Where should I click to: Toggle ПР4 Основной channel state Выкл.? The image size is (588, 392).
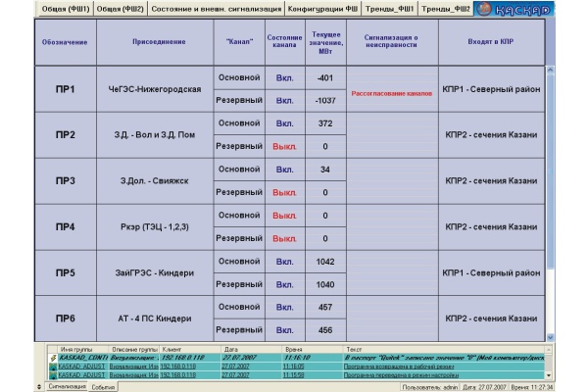point(284,216)
